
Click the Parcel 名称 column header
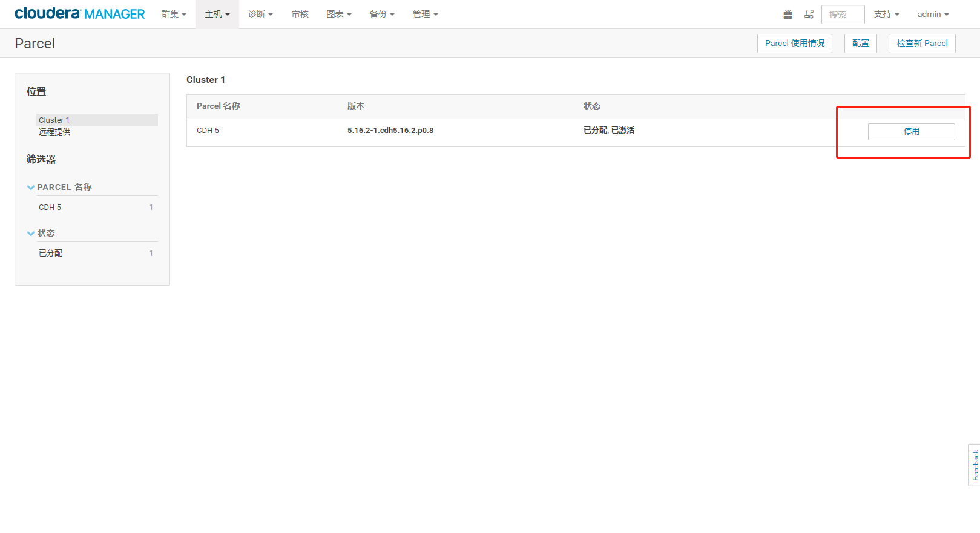[x=219, y=106]
